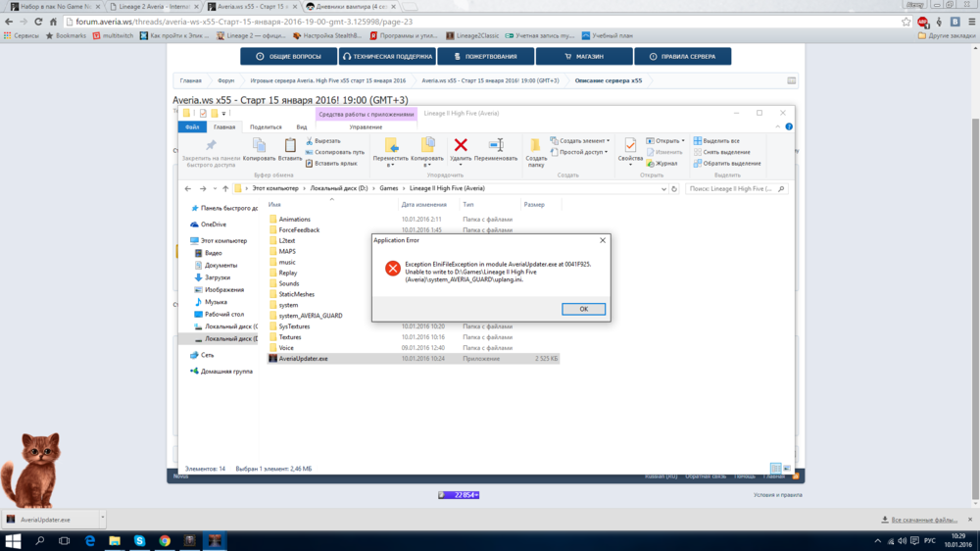Bookmark page with Chrome star icon
The width and height of the screenshot is (980, 551).
point(906,22)
